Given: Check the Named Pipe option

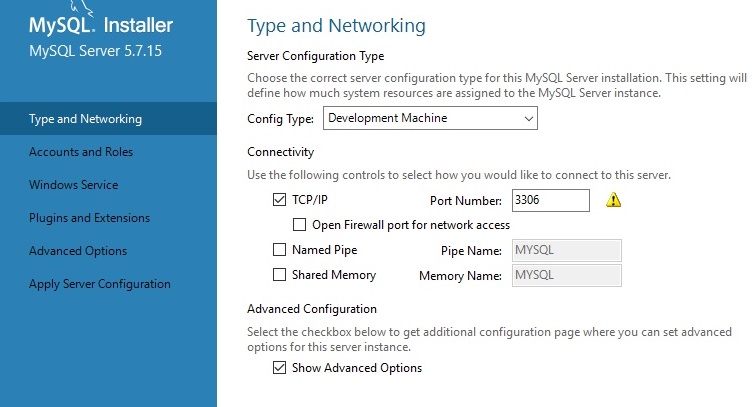Looking at the screenshot, I should [x=279, y=249].
